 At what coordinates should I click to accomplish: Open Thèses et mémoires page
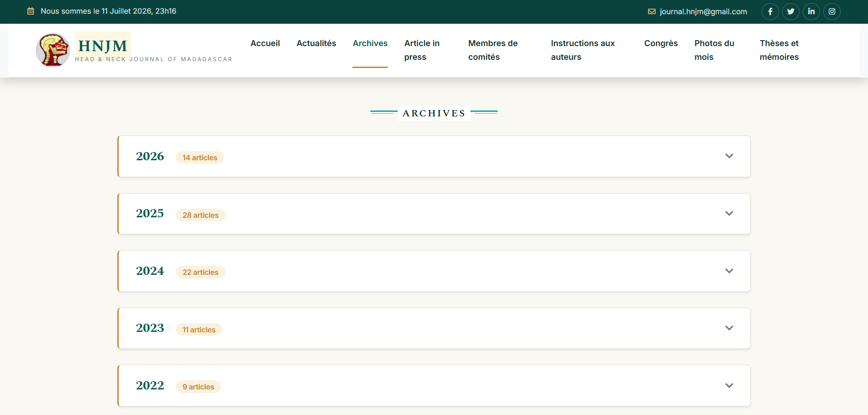coord(779,50)
